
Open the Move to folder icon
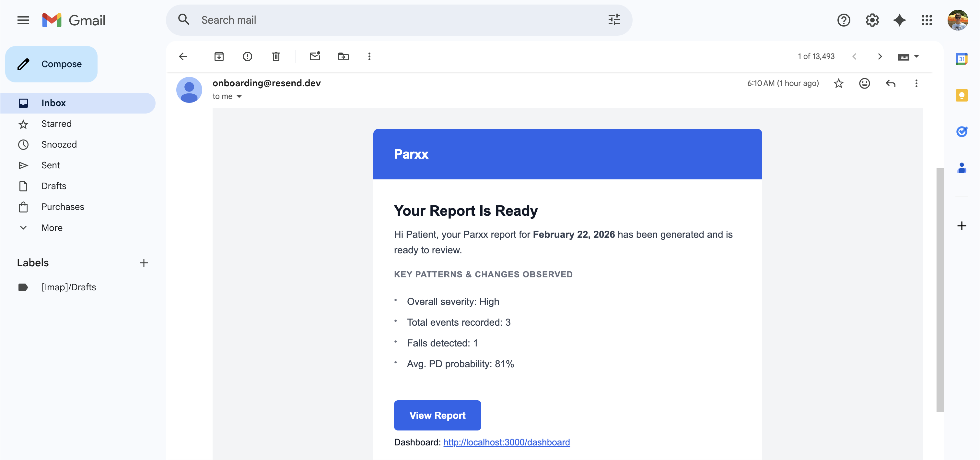(x=343, y=56)
